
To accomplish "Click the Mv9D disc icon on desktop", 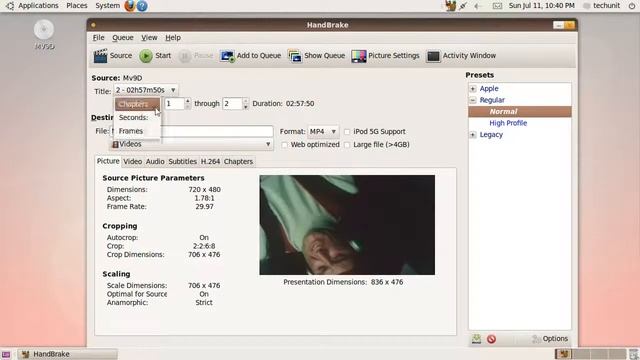I will [x=44, y=30].
